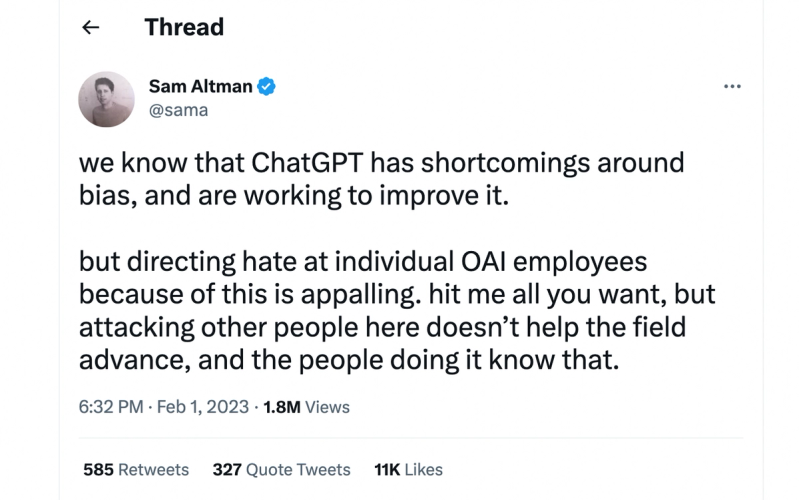Click the number 585 in tweet stats

tap(96, 469)
